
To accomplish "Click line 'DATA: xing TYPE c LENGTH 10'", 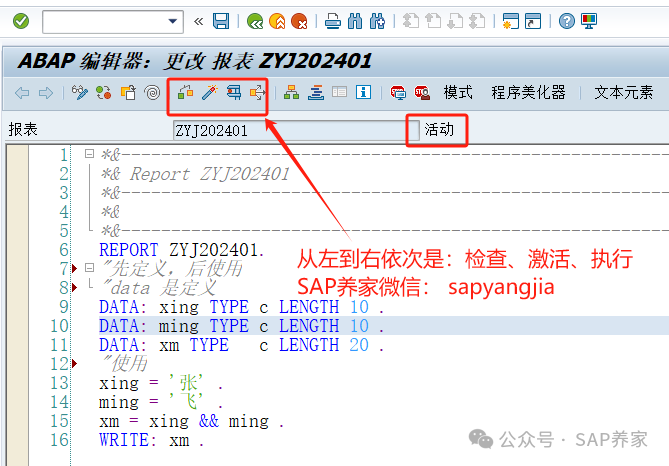I will [x=241, y=307].
